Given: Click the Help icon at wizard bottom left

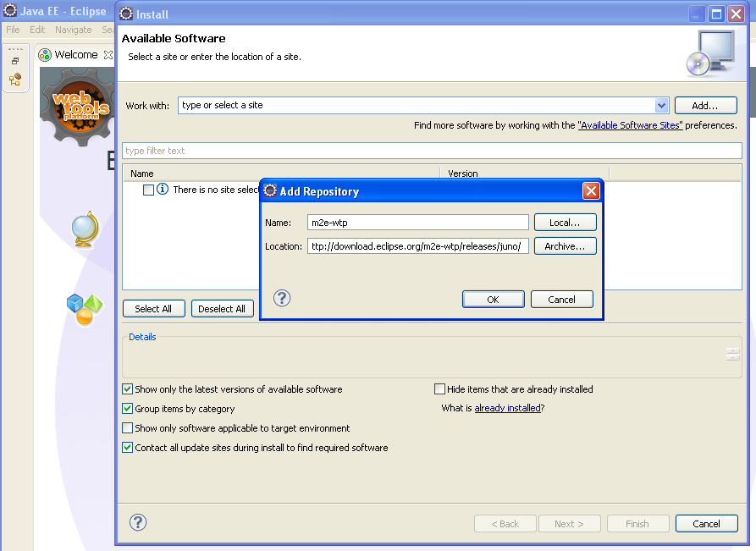Looking at the screenshot, I should point(137,523).
